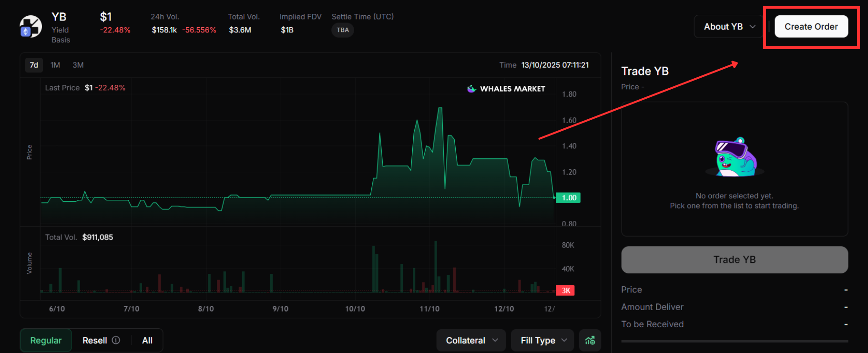Screen dimensions: 868x353
Task: Switch to the Resell tab
Action: pos(94,340)
